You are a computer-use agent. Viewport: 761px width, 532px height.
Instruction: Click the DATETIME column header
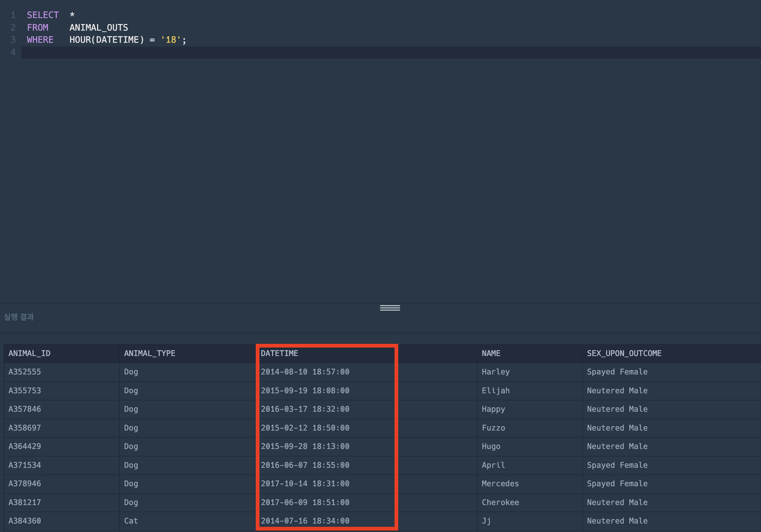coord(279,353)
